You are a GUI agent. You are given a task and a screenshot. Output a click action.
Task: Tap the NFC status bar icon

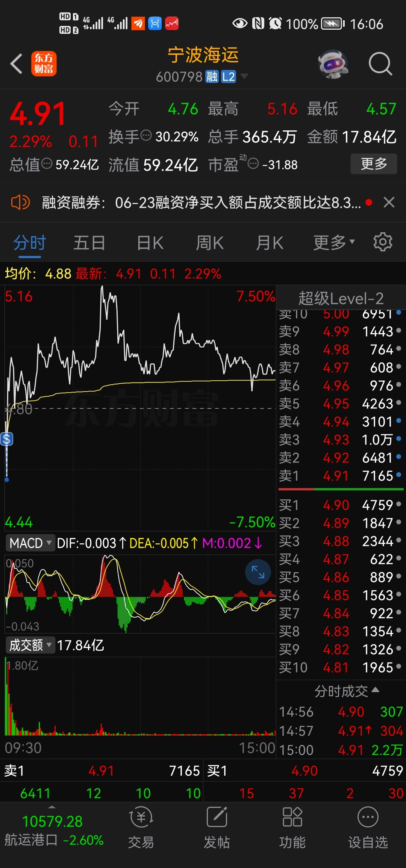258,24
